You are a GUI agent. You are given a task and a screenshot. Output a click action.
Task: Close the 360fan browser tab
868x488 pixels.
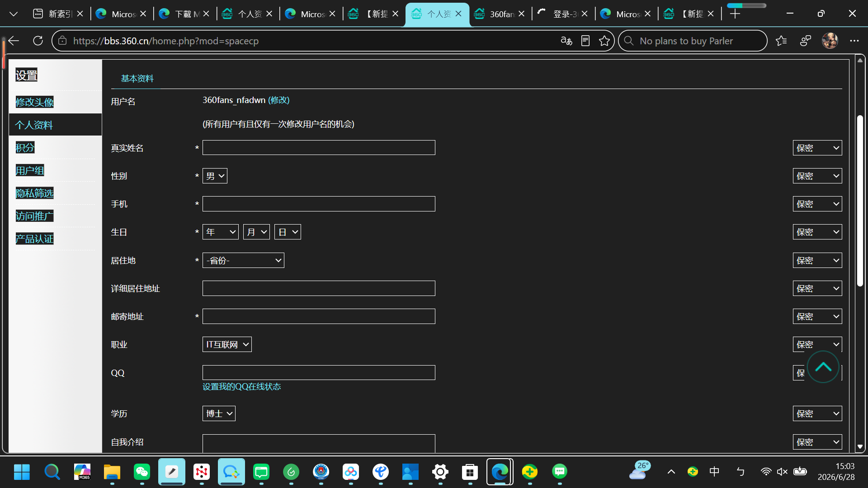point(522,14)
